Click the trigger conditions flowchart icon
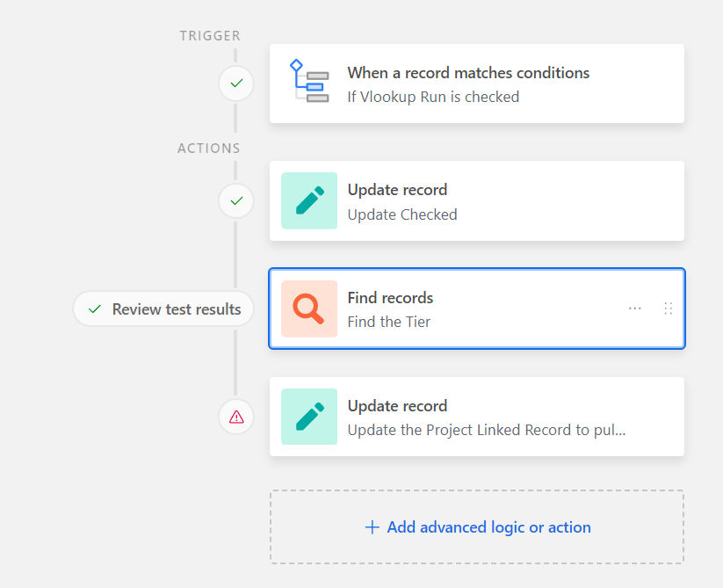The width and height of the screenshot is (723, 588). click(x=309, y=81)
